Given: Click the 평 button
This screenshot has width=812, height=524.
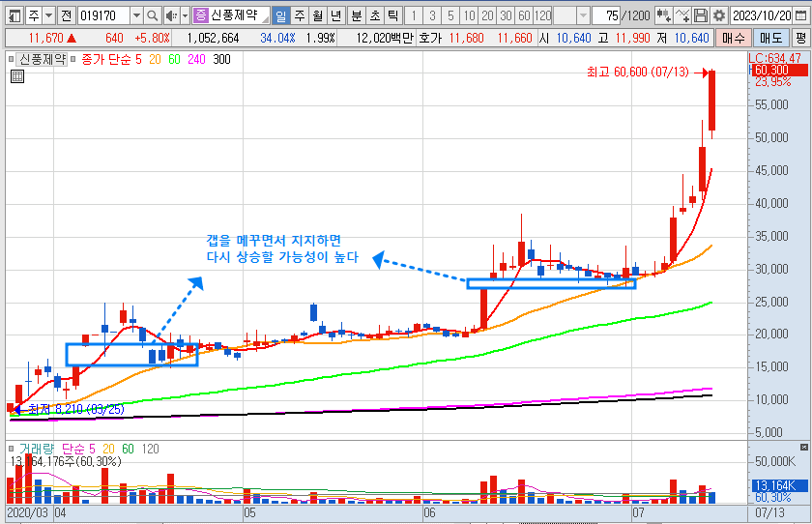Looking at the screenshot, I should coord(800,38).
